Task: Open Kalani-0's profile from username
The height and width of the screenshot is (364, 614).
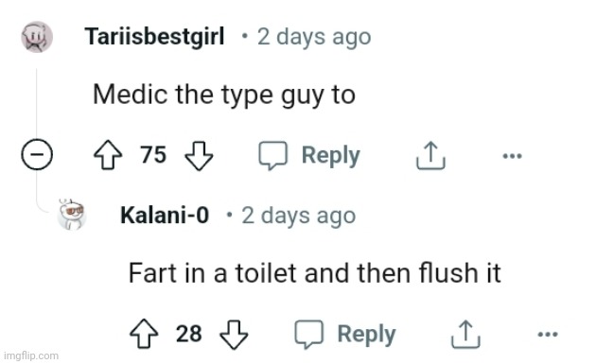Action: click(165, 216)
